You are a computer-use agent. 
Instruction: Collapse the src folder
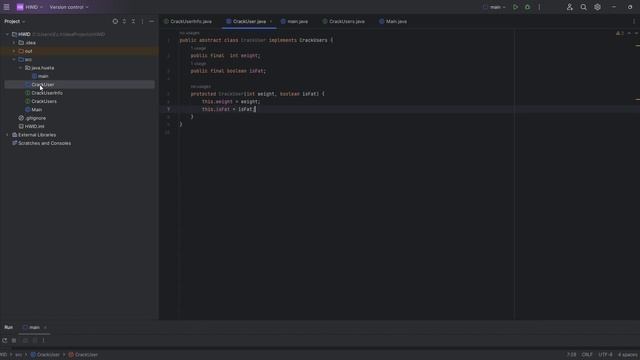(x=14, y=59)
